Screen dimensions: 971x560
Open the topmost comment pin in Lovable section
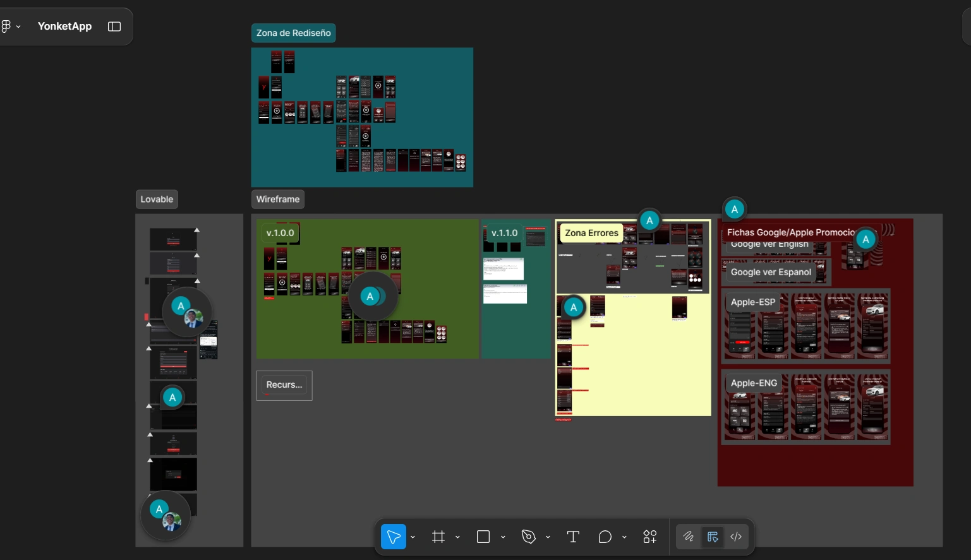pos(187,312)
